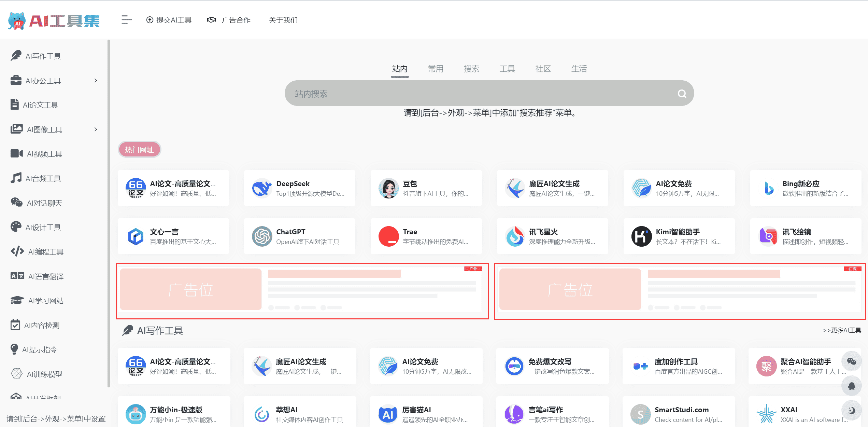Click the AI训练模型 polygon icon
The width and height of the screenshot is (868, 427).
tap(16, 374)
